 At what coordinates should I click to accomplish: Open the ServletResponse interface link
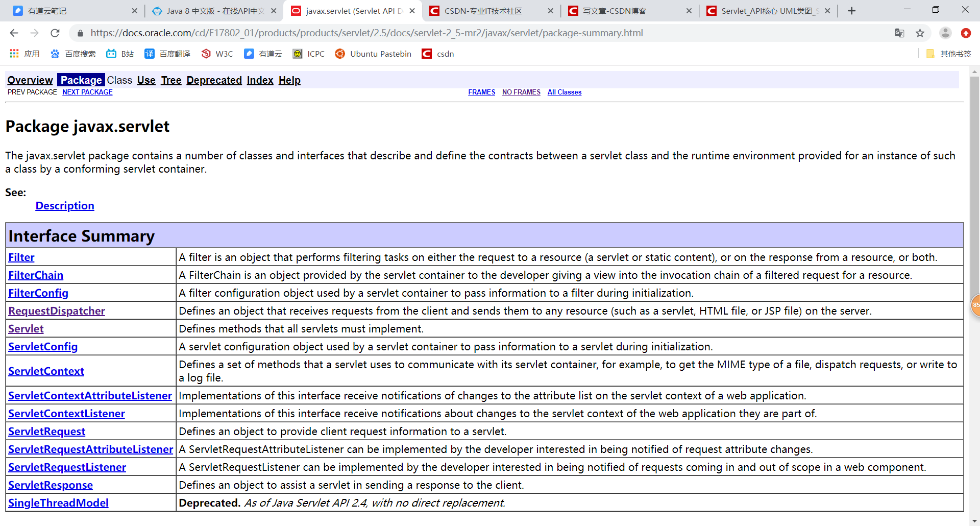(x=50, y=485)
